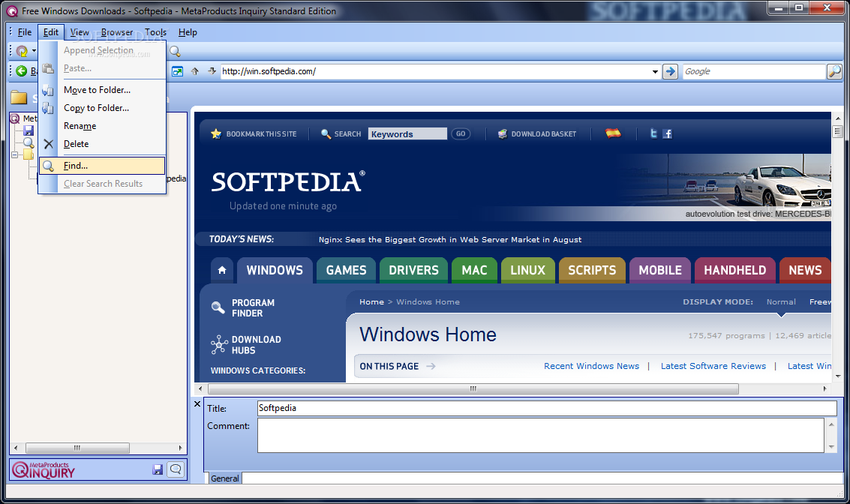Open the Browser menu
The width and height of the screenshot is (850, 504).
(x=116, y=32)
